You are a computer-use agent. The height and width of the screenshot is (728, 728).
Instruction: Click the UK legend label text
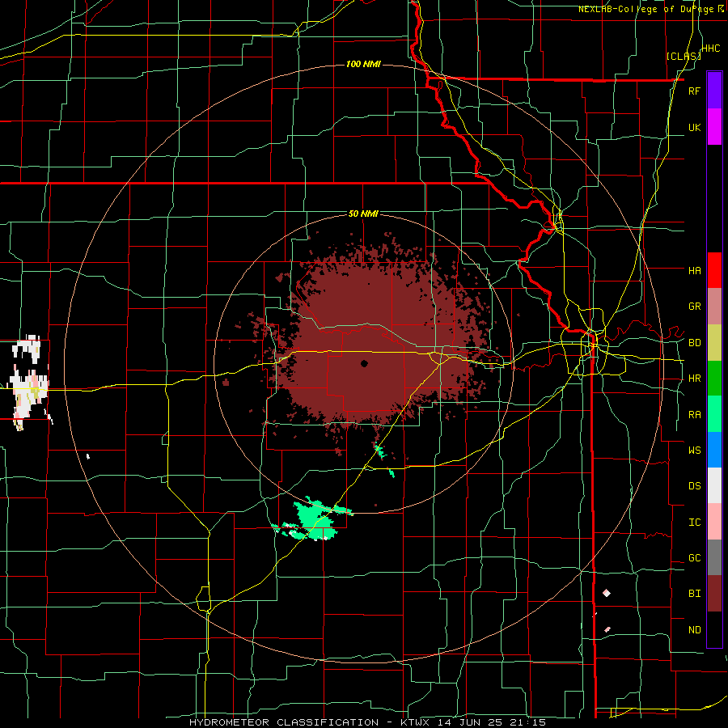coord(694,127)
